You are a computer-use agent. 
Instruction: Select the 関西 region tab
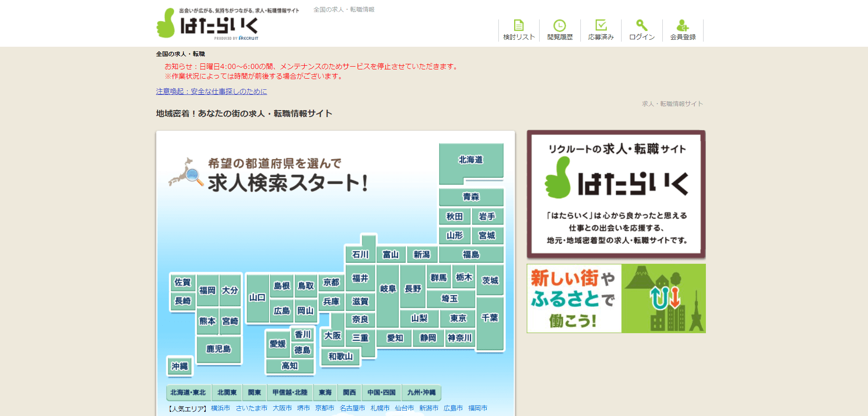tap(349, 392)
